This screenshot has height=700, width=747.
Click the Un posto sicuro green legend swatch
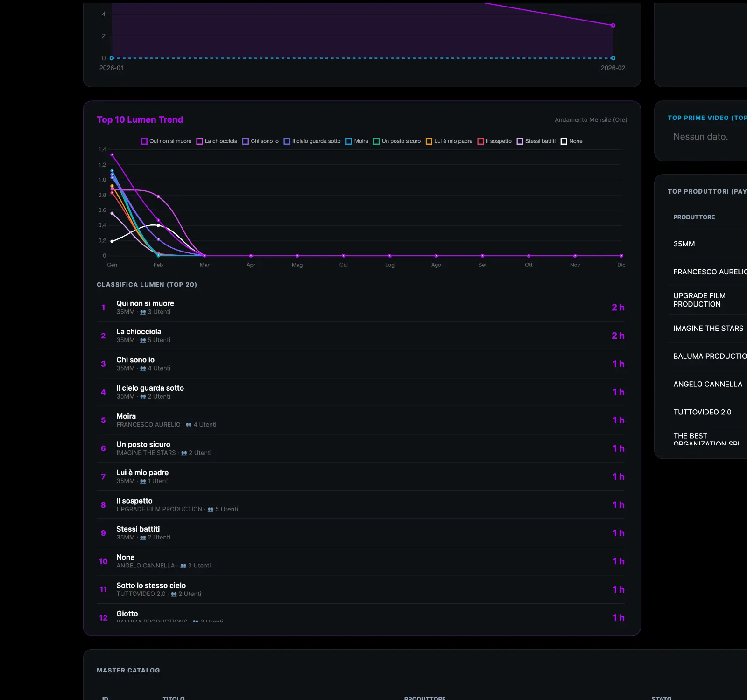point(376,141)
